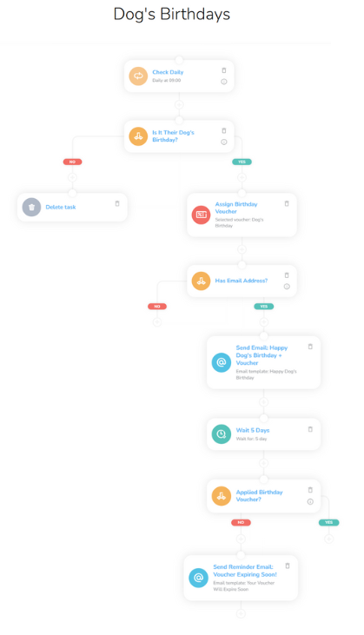This screenshot has width=364, height=635.
Task: Add step under YES branch of Applied Birthday Voucher
Action: (x=328, y=539)
